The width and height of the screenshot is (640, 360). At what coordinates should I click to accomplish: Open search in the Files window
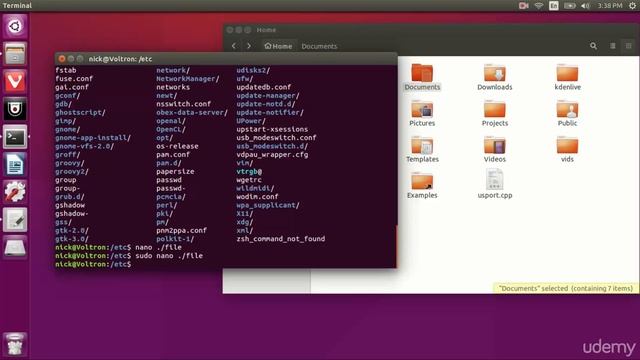tap(593, 46)
